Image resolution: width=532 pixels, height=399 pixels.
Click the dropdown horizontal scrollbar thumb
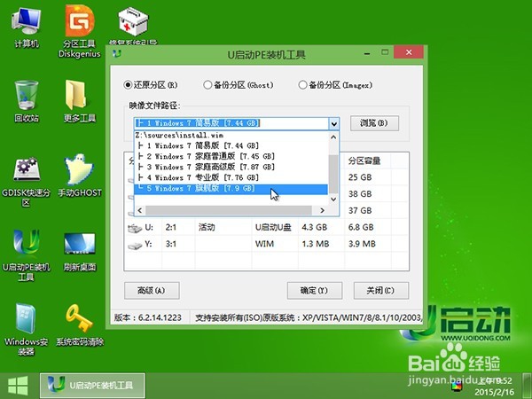[229, 210]
